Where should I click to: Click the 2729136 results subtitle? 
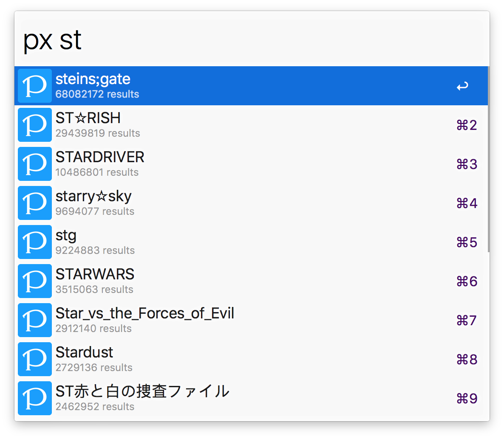click(94, 368)
